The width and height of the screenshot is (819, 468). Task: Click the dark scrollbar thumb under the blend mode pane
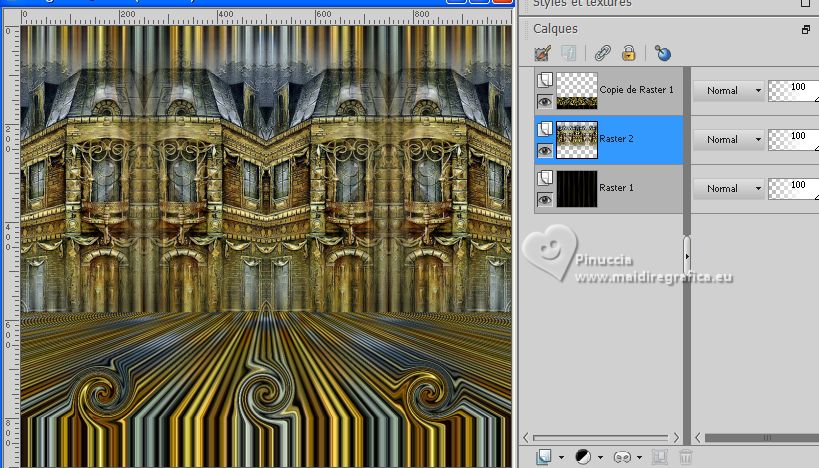(762, 438)
